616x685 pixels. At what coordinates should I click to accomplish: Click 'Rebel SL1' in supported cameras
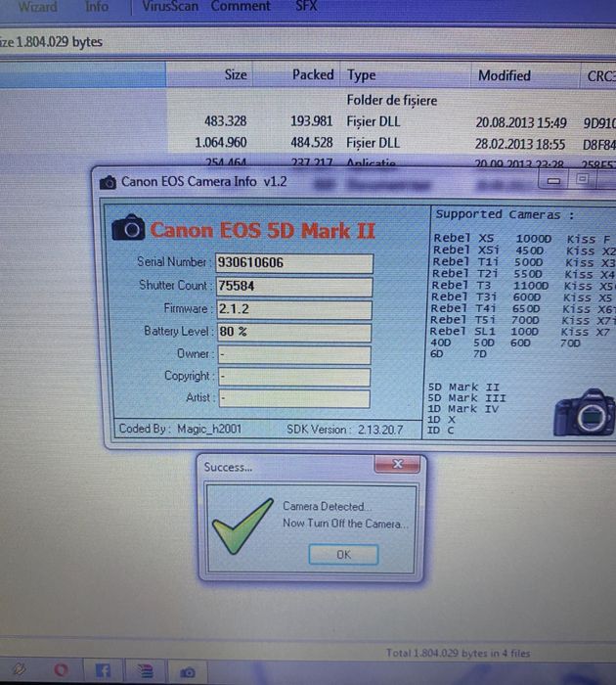[462, 332]
